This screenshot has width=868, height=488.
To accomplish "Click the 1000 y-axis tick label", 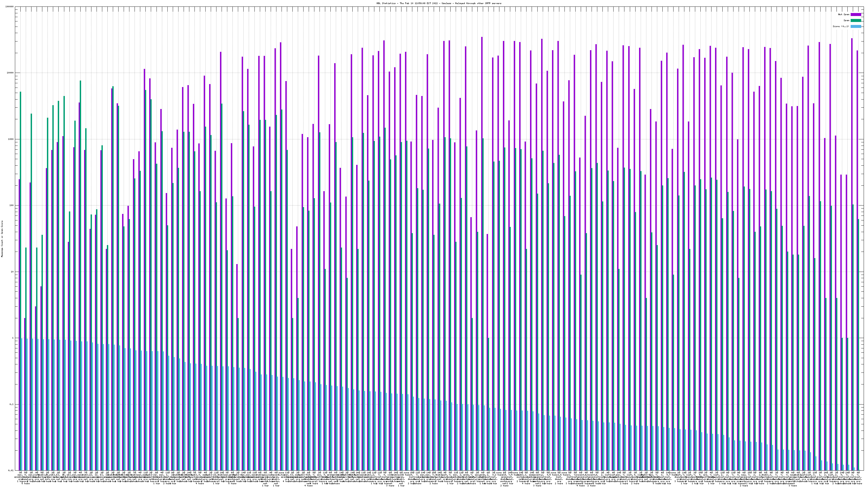I will (x=11, y=139).
